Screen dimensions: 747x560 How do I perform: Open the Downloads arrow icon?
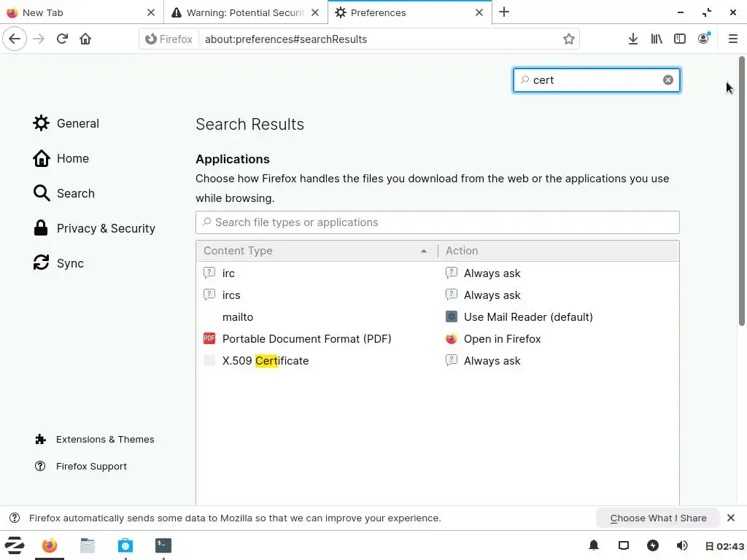click(x=633, y=39)
